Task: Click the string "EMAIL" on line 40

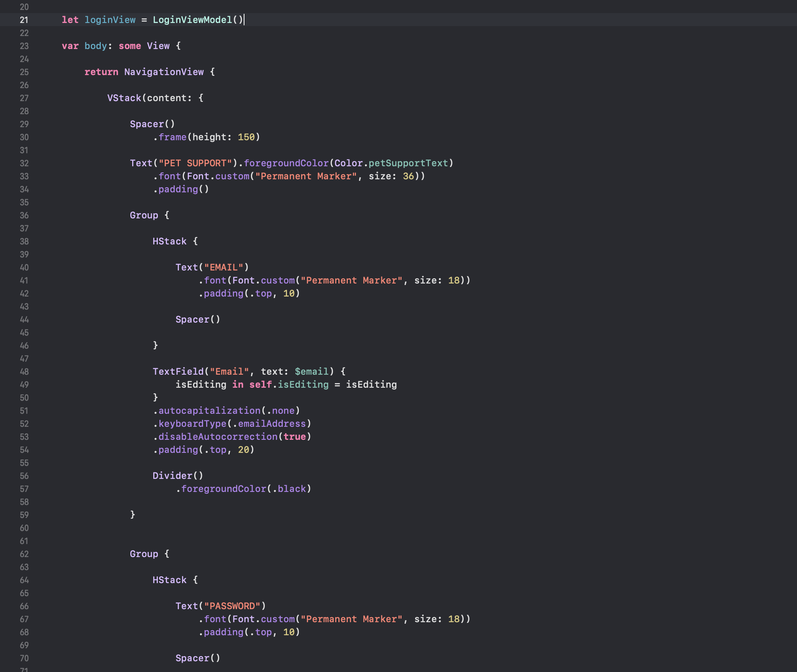Action: pos(224,267)
